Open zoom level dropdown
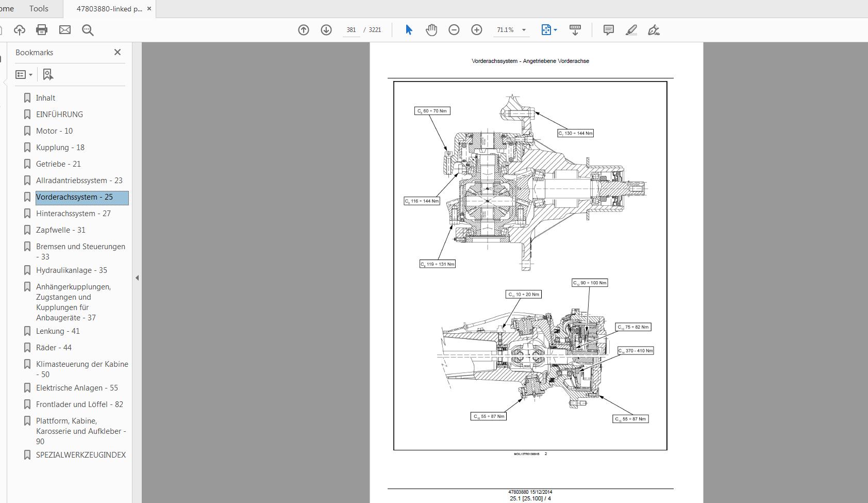This screenshot has width=868, height=503. point(524,30)
